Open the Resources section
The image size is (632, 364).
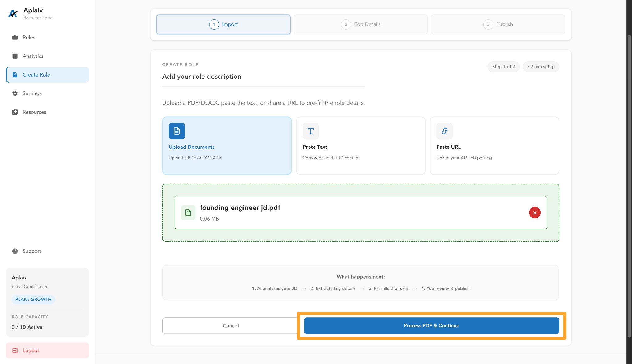(47, 112)
